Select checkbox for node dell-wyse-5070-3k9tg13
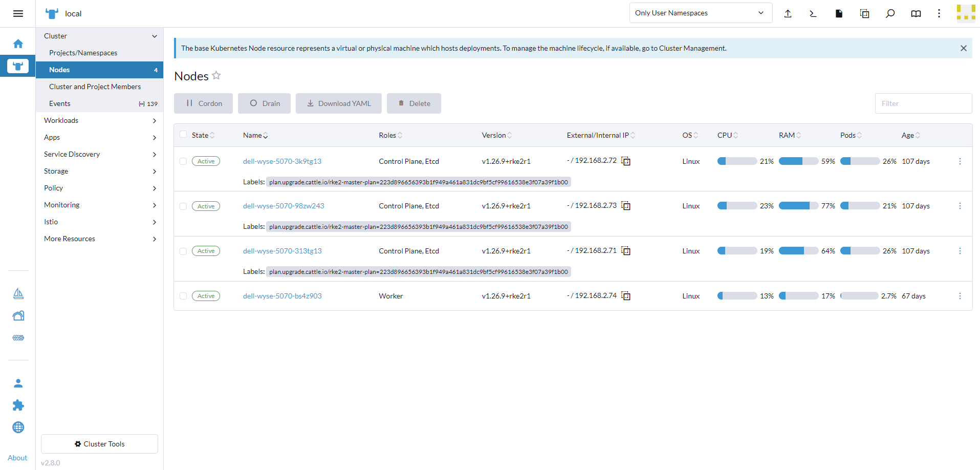The image size is (980, 470). click(183, 161)
